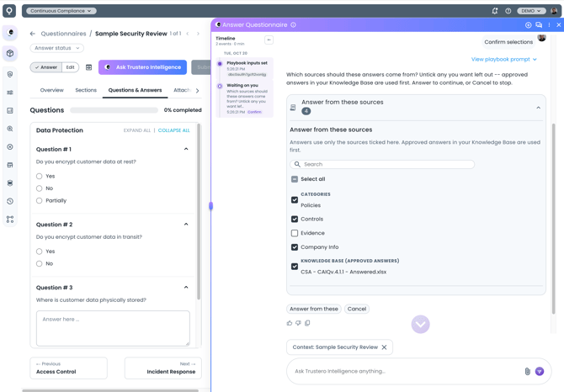The height and width of the screenshot is (392, 564).
Task: Select Yes for Question # 1
Action: tap(40, 176)
